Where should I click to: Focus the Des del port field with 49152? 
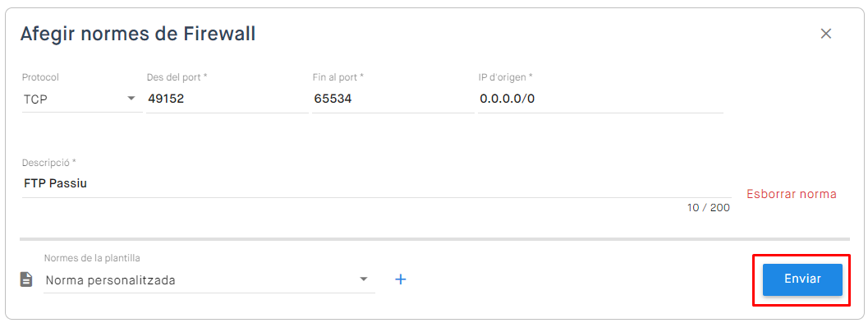(x=227, y=99)
